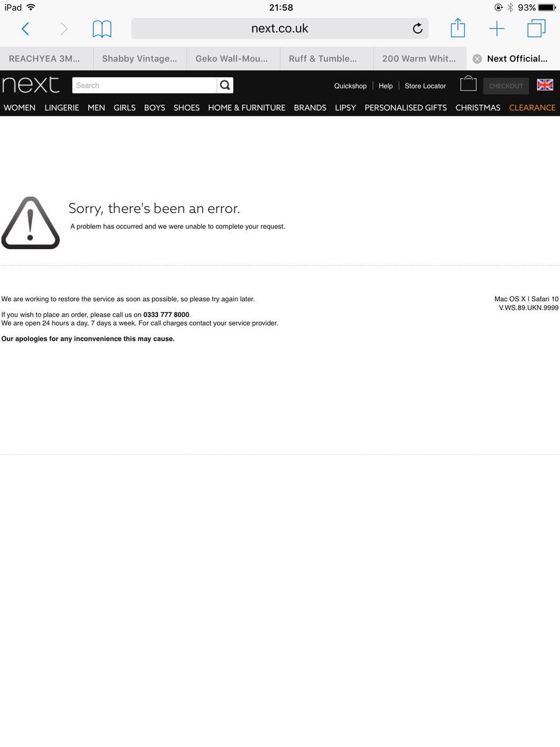Viewport: 560px width, 747px height.
Task: Open the GIRLS menu
Action: coord(124,108)
